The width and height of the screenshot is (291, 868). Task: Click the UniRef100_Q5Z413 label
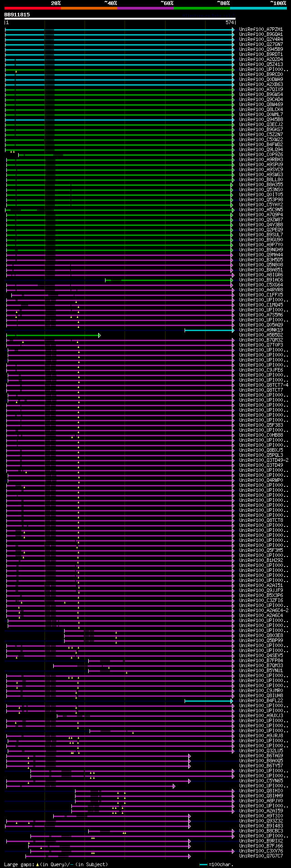pos(261,64)
